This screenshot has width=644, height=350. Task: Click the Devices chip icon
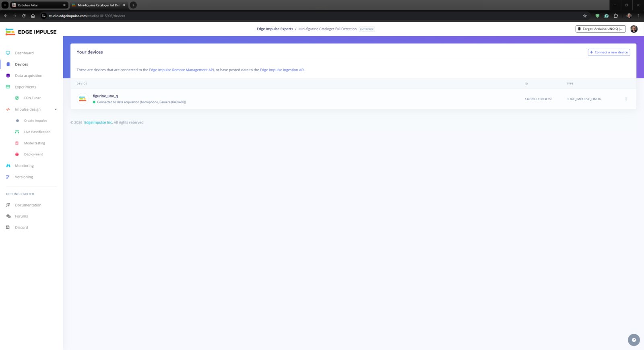pyautogui.click(x=8, y=64)
